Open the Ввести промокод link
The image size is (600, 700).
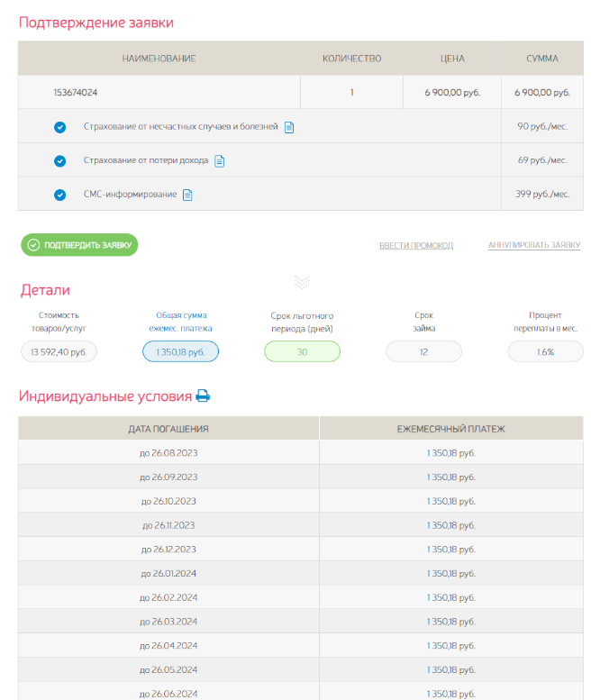416,246
